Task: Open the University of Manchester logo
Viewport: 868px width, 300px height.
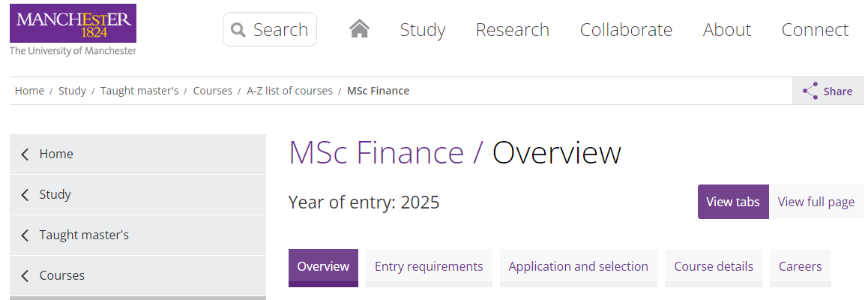Action: [73, 30]
